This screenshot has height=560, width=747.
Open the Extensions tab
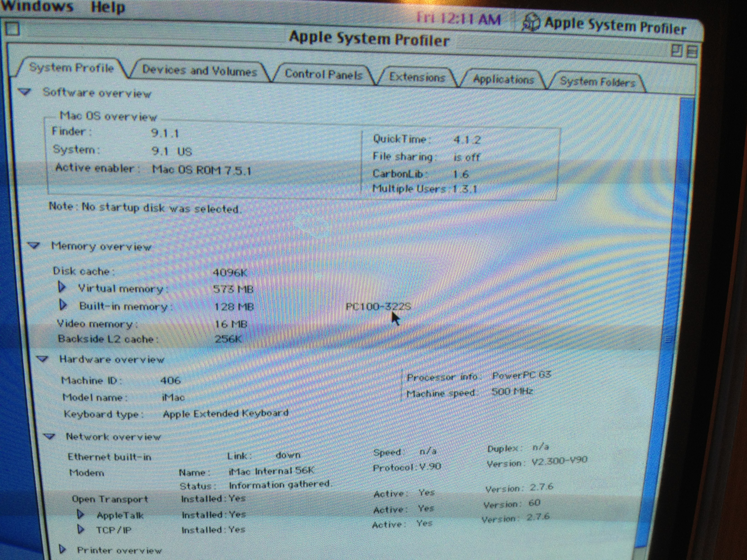[417, 77]
